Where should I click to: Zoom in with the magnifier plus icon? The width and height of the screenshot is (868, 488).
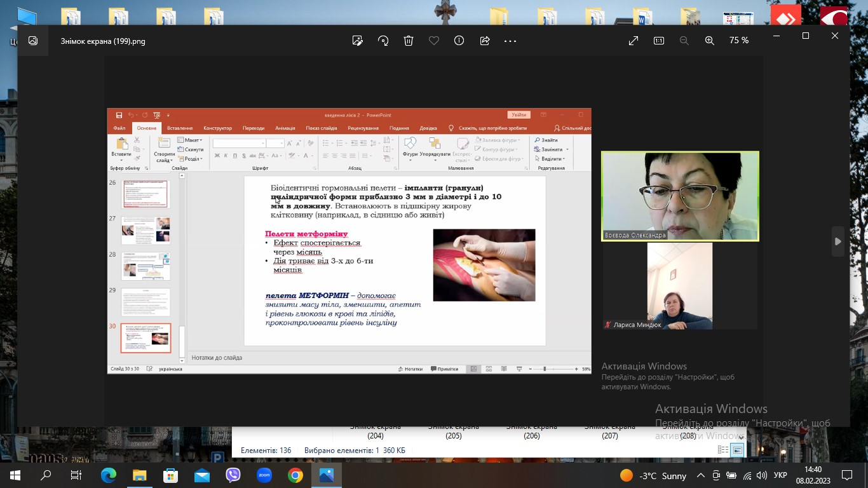tap(710, 41)
